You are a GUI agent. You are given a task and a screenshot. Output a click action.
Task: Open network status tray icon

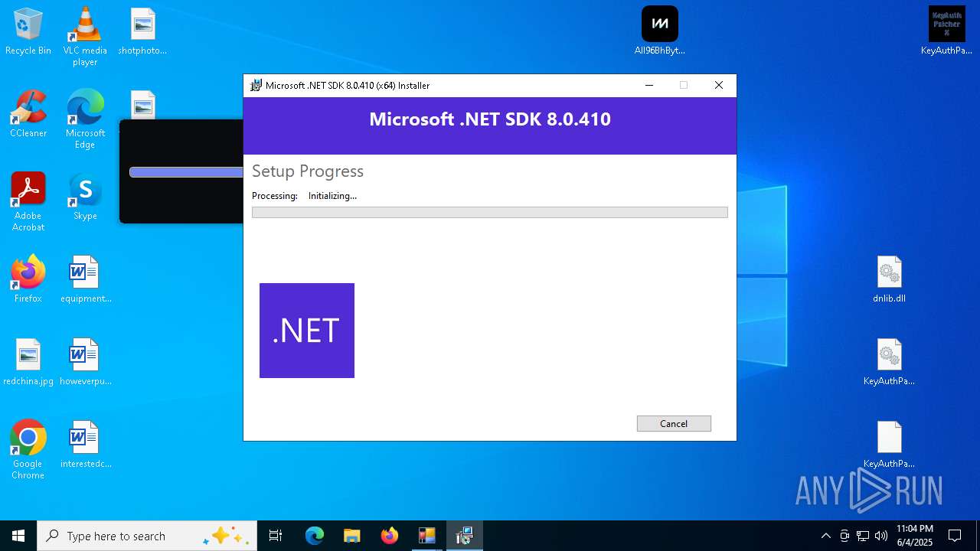[x=863, y=536]
